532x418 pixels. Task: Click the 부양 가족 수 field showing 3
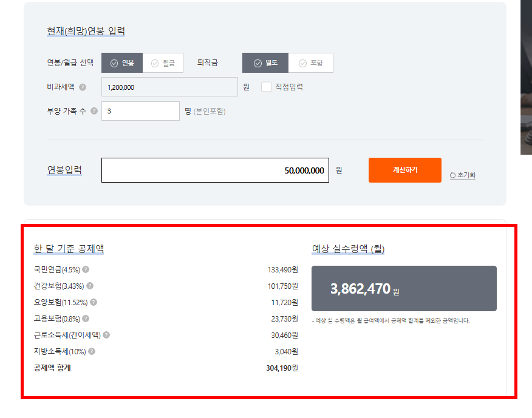click(x=140, y=112)
